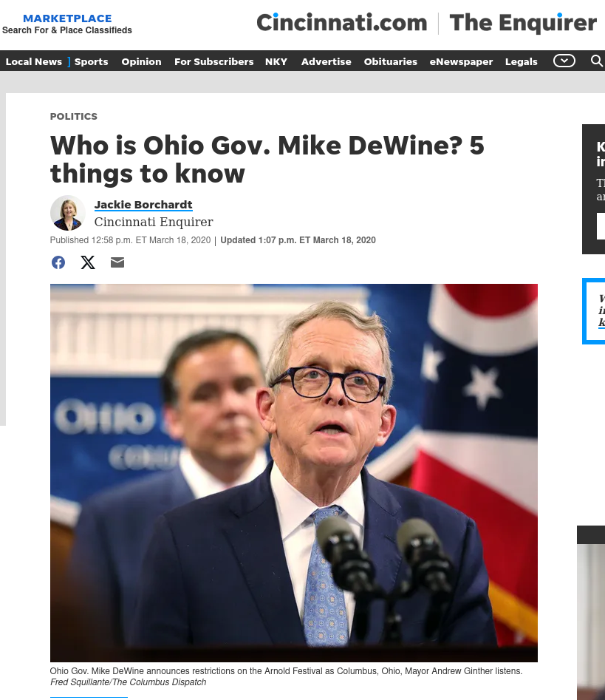Select For Subscribers in nav bar
605x700 pixels.
(x=213, y=61)
